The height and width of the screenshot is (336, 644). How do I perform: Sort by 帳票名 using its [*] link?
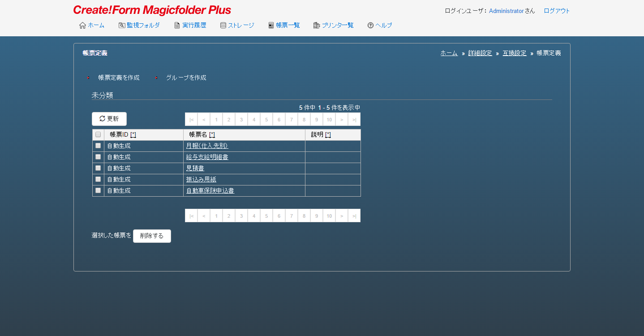point(212,134)
